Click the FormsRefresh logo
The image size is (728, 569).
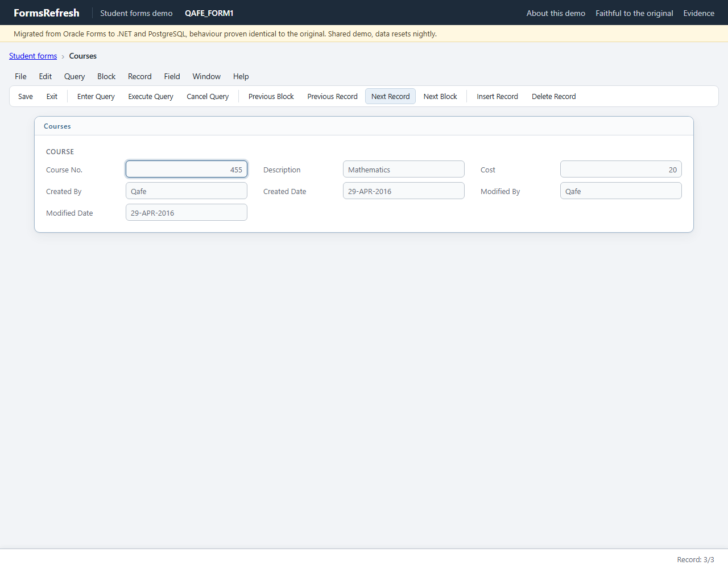point(47,13)
